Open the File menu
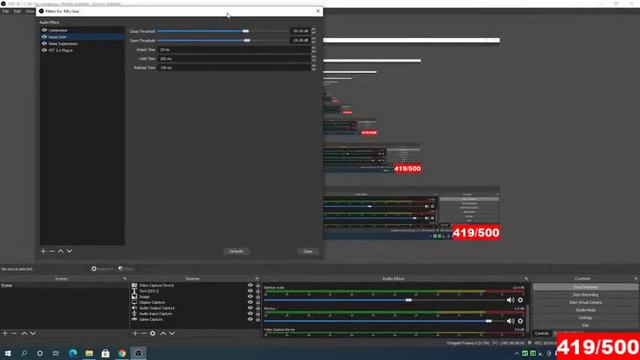This screenshot has height=360, width=640. point(6,11)
